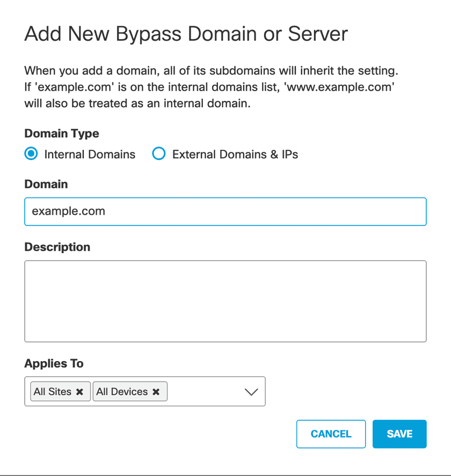451x476 pixels.
Task: Remove the All Sites tag with its x
Action: point(79,392)
